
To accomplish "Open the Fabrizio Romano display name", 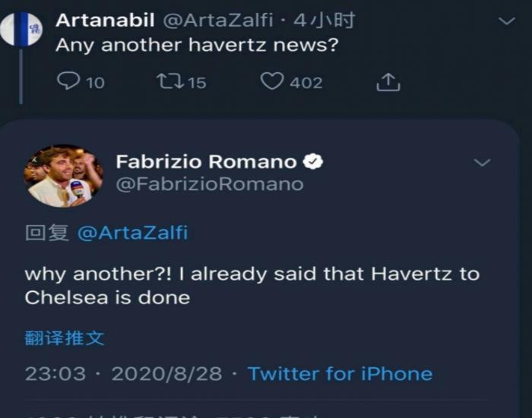I will 206,161.
